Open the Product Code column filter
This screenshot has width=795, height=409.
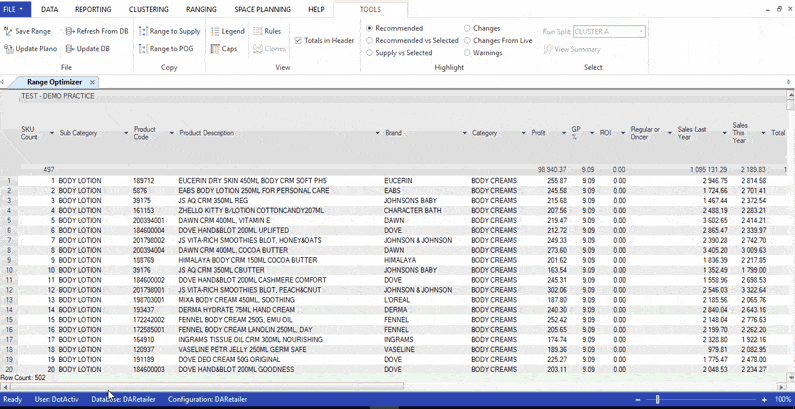coord(171,133)
